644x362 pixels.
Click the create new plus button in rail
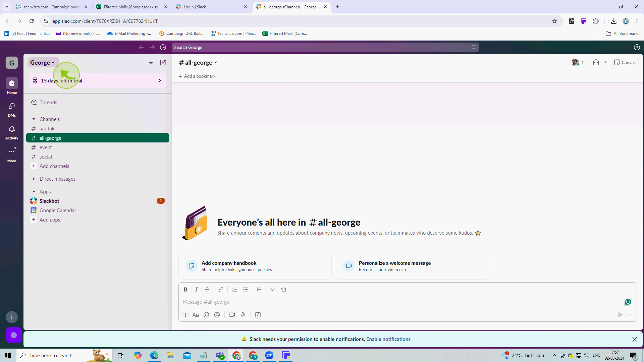coord(12,317)
